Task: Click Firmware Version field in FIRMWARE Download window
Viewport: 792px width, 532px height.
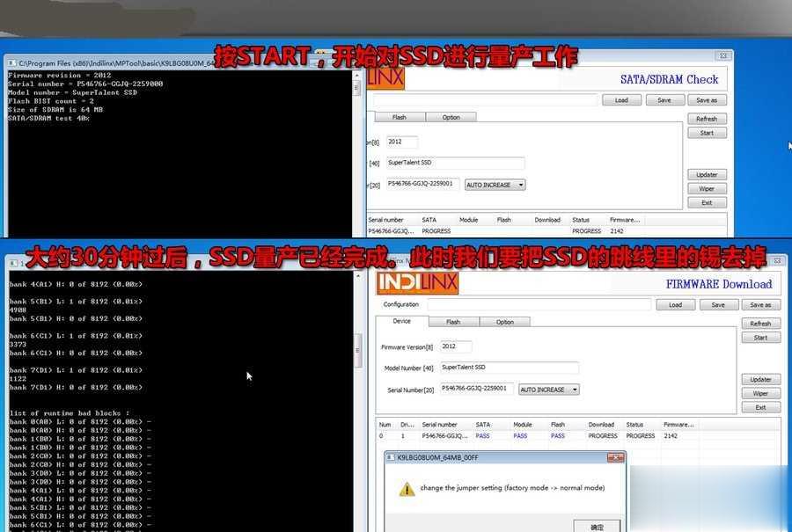Action: click(x=456, y=346)
